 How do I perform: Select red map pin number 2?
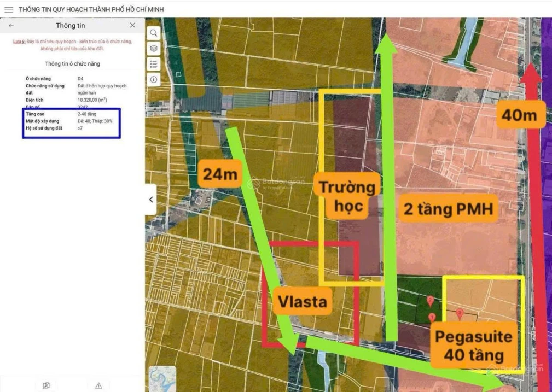(430, 301)
